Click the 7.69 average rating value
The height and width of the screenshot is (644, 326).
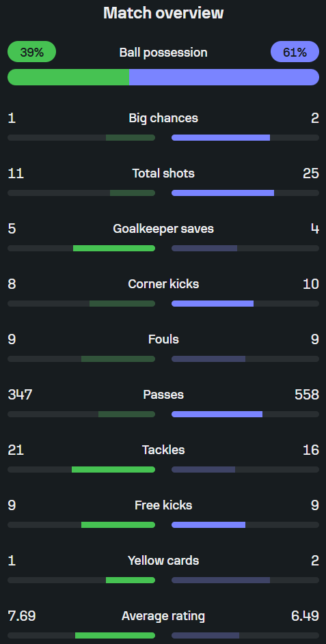22,616
